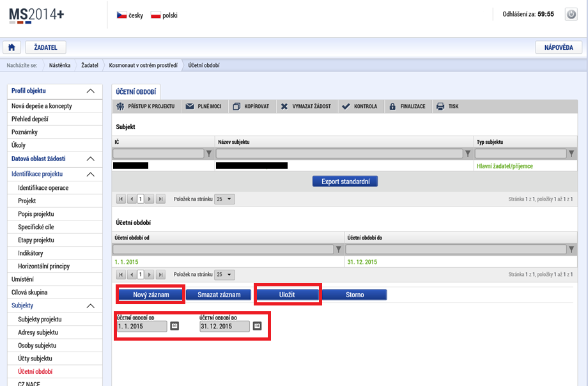Open calendar for Účetní období do
The image size is (588, 386).
[257, 326]
